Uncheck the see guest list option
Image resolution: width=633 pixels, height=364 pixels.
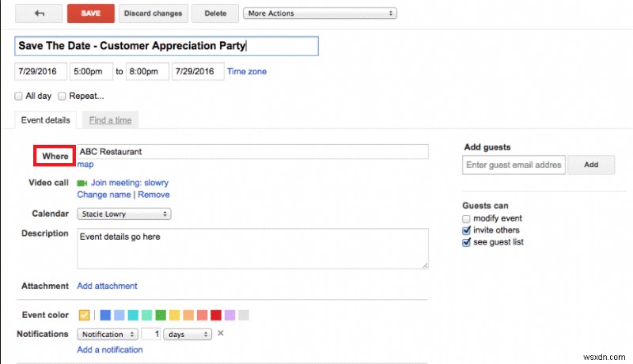pos(466,242)
